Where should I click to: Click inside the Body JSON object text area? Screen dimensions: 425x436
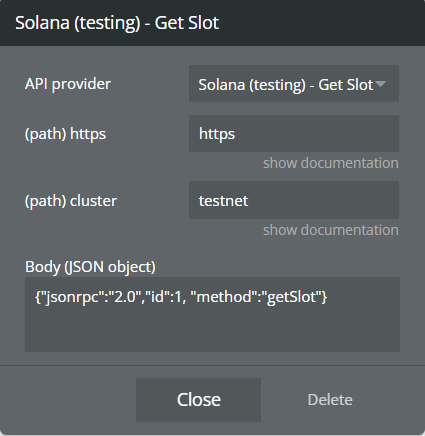coord(212,314)
